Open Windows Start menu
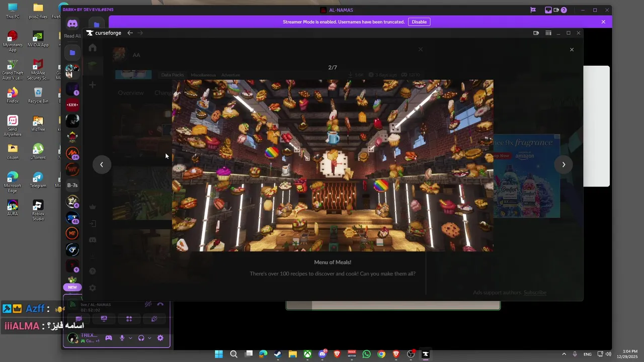 coord(219,354)
